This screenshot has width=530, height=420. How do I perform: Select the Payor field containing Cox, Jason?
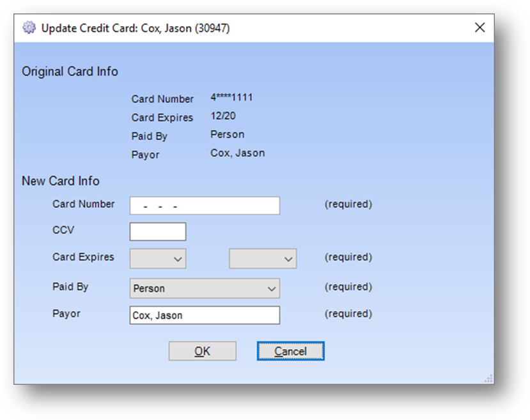click(205, 315)
